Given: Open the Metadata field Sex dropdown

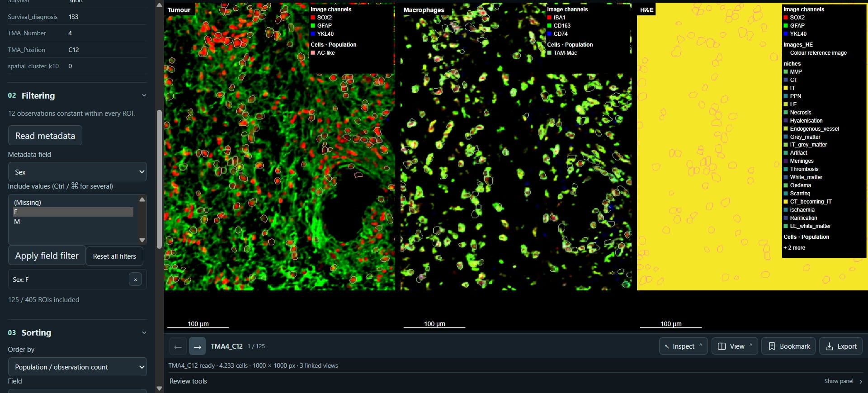Looking at the screenshot, I should click(x=77, y=172).
